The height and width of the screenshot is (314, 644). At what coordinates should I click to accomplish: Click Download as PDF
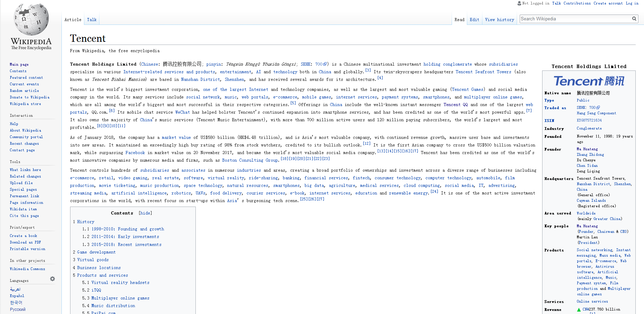pyautogui.click(x=25, y=242)
